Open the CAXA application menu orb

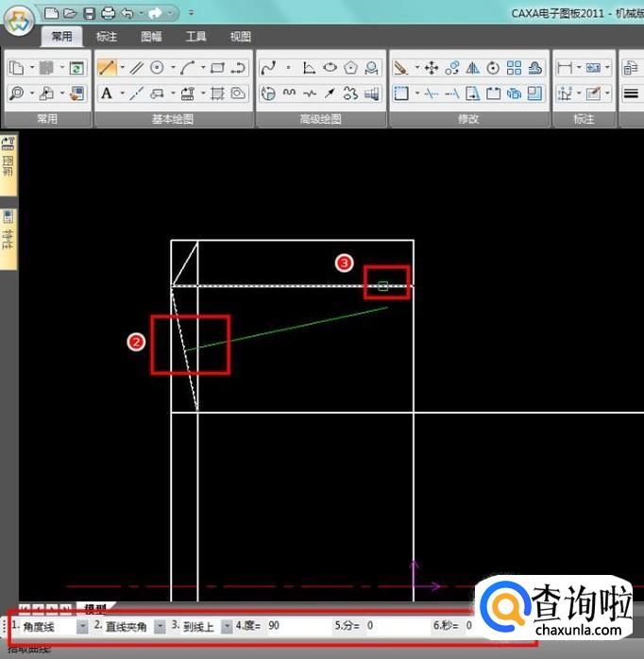19,22
